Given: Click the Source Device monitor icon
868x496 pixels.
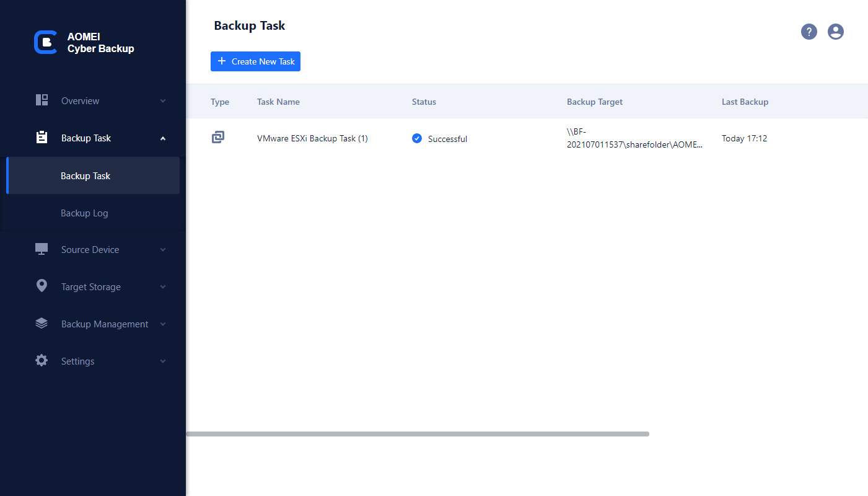Looking at the screenshot, I should [x=42, y=249].
